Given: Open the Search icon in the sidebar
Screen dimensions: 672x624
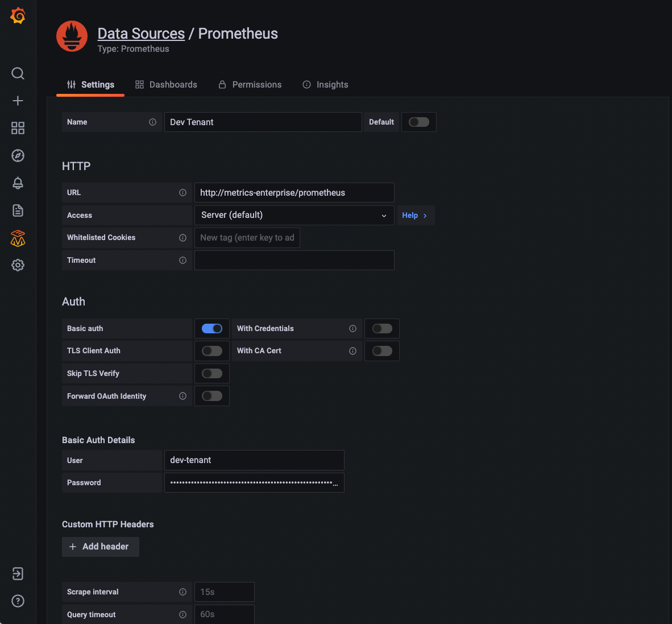Looking at the screenshot, I should click(18, 73).
